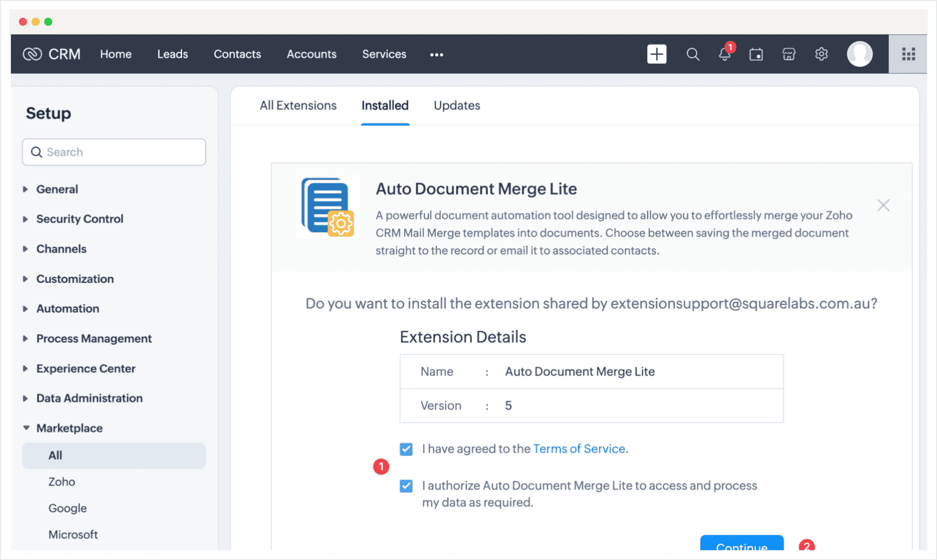This screenshot has width=937, height=560.
Task: Select All under Marketplace
Action: 114,455
